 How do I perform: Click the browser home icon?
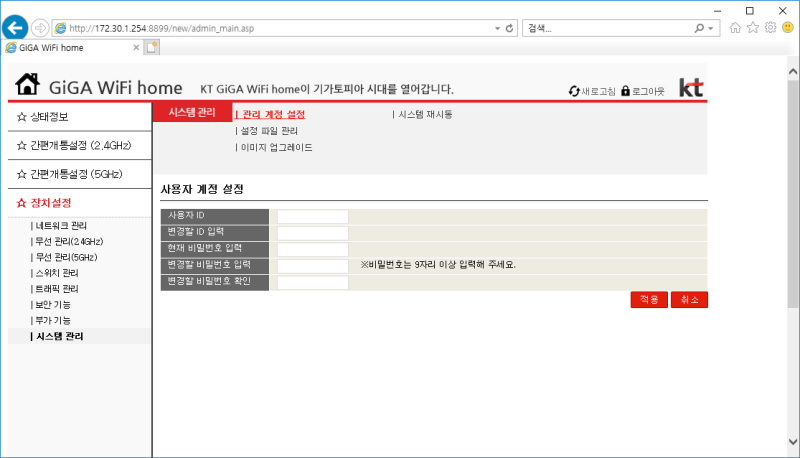(735, 28)
